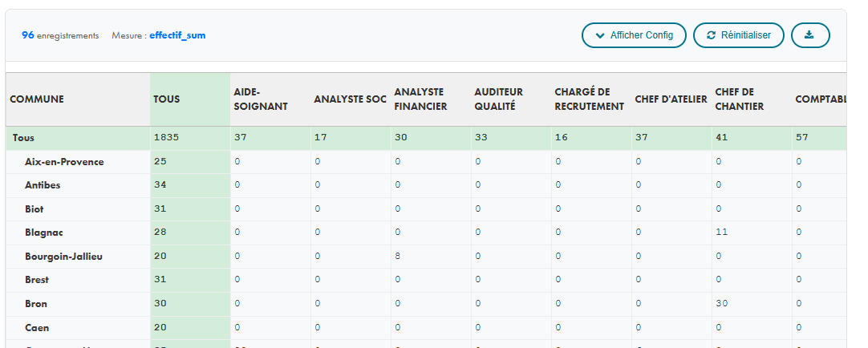This screenshot has height=348, width=868.
Task: Select the Antibes commune row
Action: 43,185
